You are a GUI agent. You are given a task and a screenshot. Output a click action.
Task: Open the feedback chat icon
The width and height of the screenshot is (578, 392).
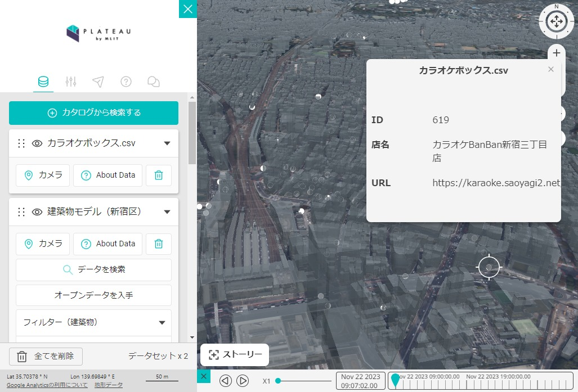tap(154, 82)
